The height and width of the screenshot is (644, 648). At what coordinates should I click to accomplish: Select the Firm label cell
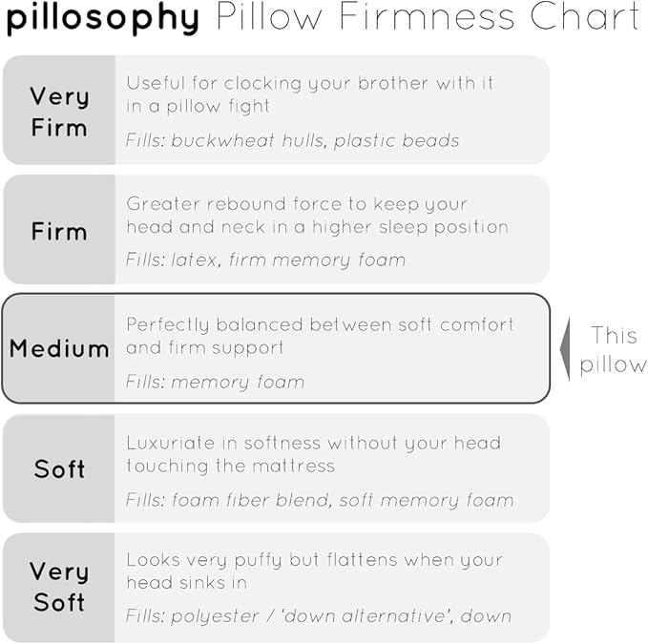(x=59, y=231)
